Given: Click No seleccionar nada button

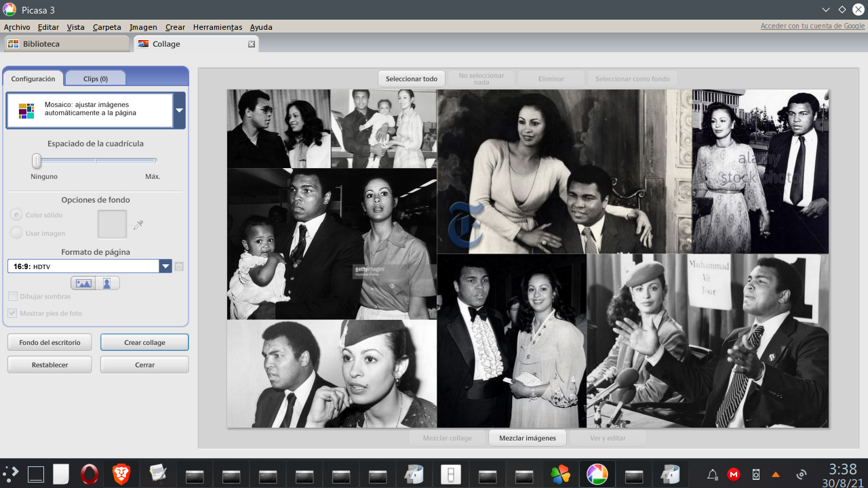Looking at the screenshot, I should (481, 79).
